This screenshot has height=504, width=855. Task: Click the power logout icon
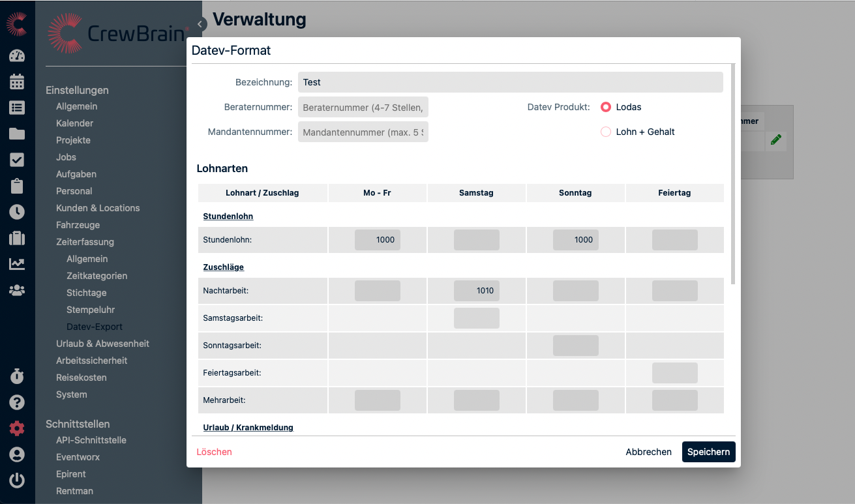click(17, 481)
